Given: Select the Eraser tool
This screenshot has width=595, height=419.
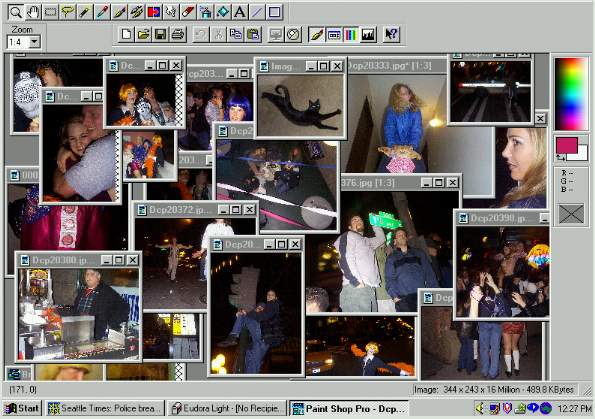Looking at the screenshot, I should (x=188, y=12).
